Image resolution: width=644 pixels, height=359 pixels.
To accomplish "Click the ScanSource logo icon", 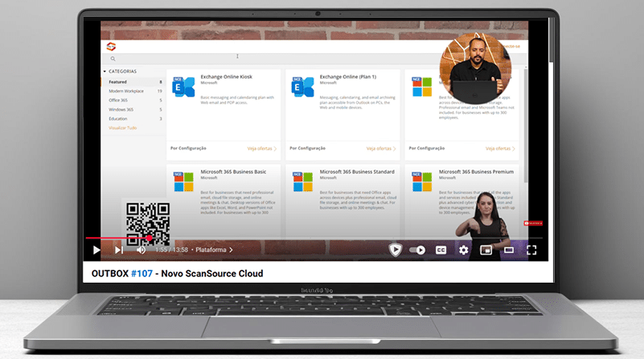I will click(111, 46).
